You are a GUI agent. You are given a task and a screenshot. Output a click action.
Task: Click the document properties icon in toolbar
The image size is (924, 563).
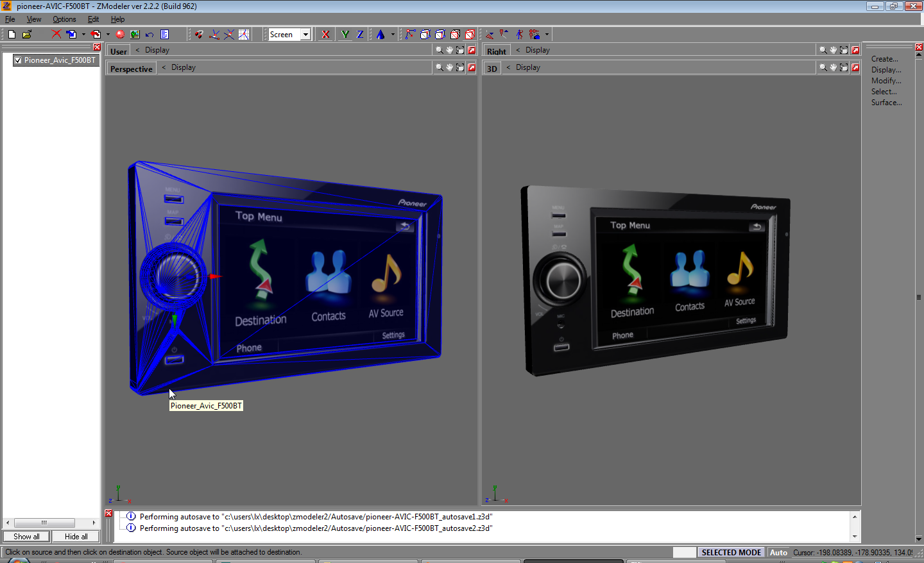pos(164,34)
